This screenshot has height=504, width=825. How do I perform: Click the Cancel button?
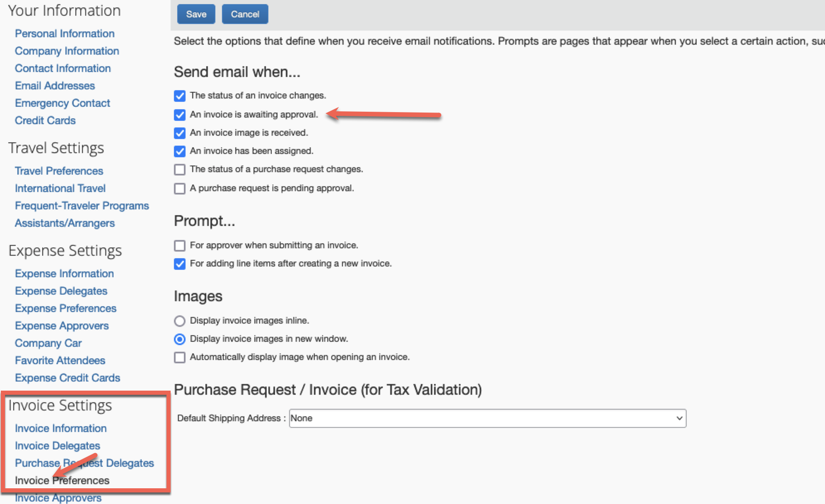pyautogui.click(x=245, y=14)
